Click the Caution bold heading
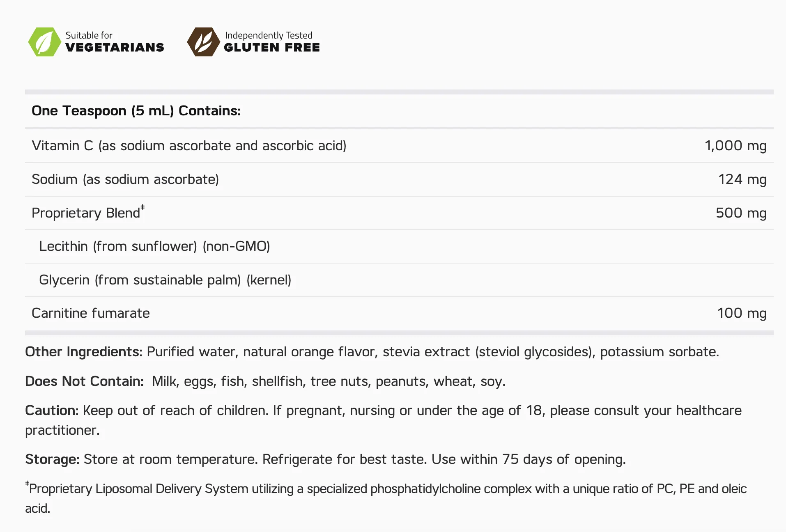 tap(52, 410)
